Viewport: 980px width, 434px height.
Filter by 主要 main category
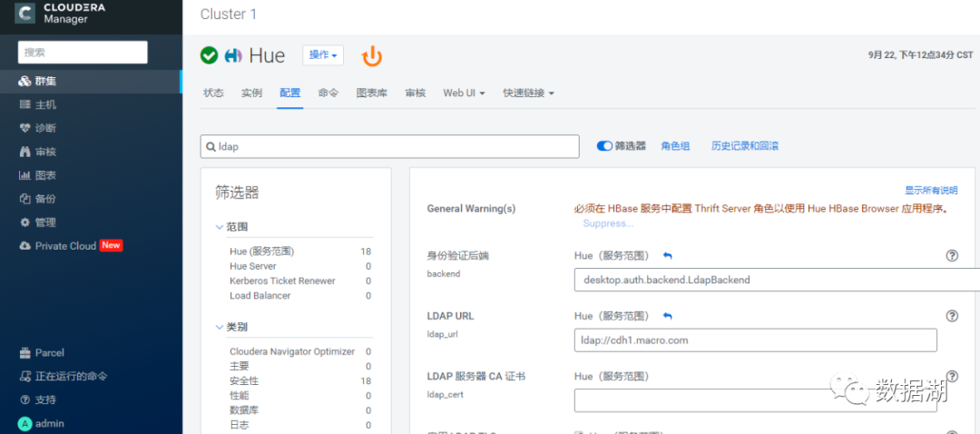coord(240,367)
